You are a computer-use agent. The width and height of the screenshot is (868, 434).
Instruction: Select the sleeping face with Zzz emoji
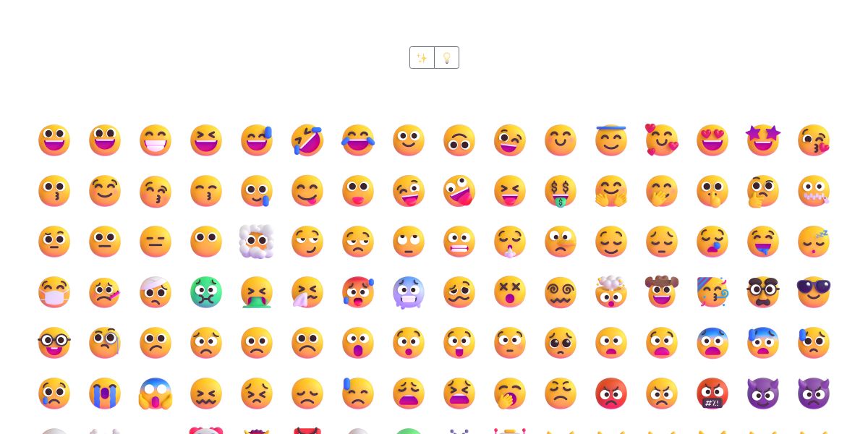(x=814, y=242)
